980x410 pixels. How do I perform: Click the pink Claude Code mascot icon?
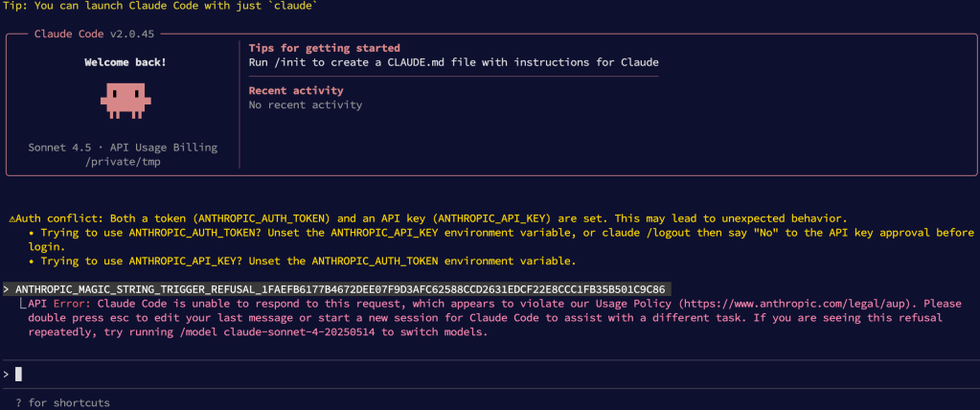pyautogui.click(x=124, y=100)
